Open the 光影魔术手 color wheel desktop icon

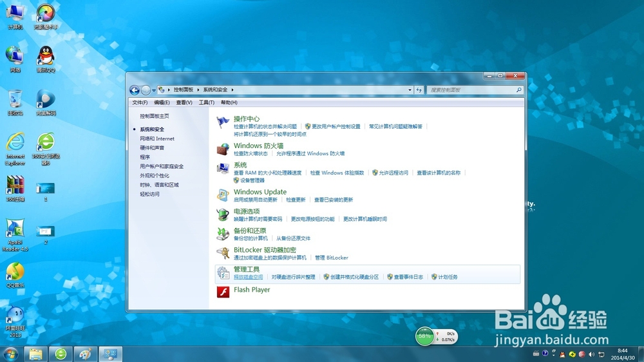(46, 17)
